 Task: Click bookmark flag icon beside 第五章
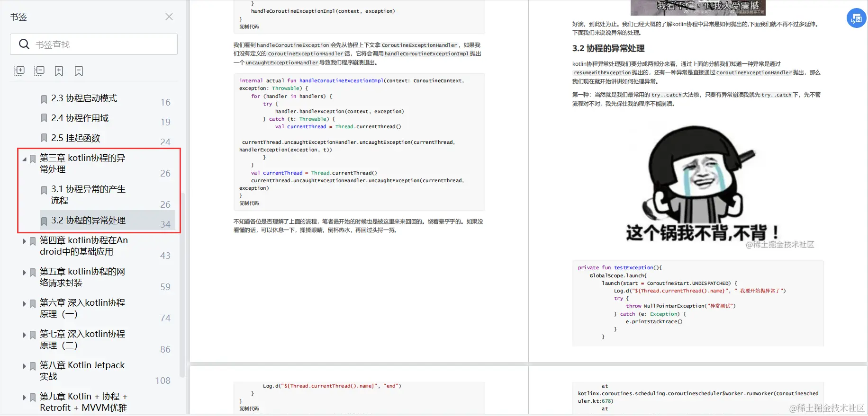coord(33,273)
